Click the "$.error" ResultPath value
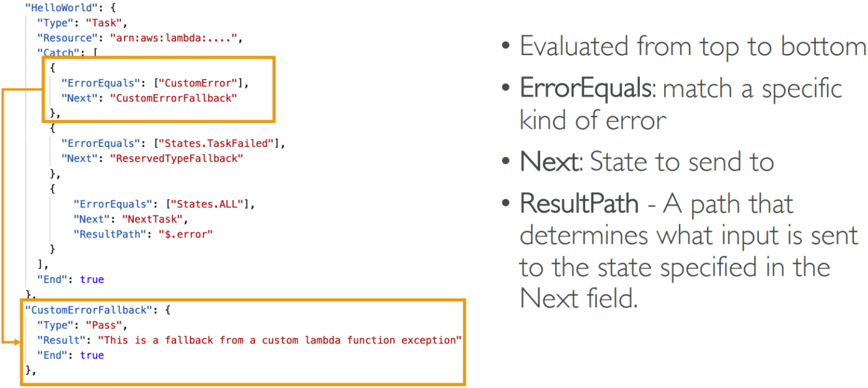The image size is (868, 388). coord(186,234)
